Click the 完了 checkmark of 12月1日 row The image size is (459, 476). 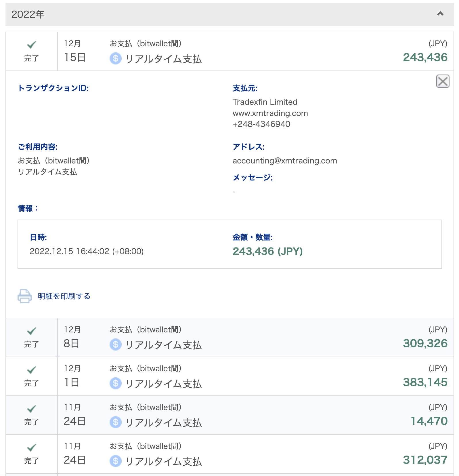[x=32, y=370]
